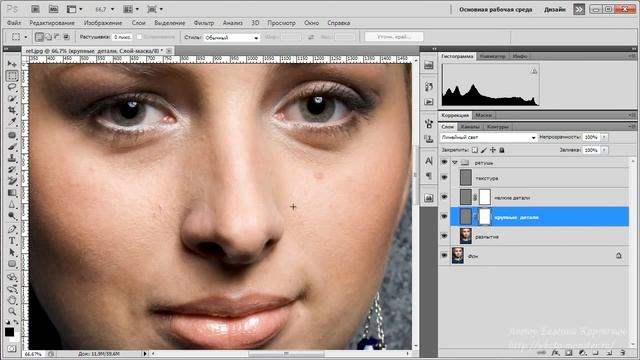Launch Bridge from the application bar

(x=35, y=9)
